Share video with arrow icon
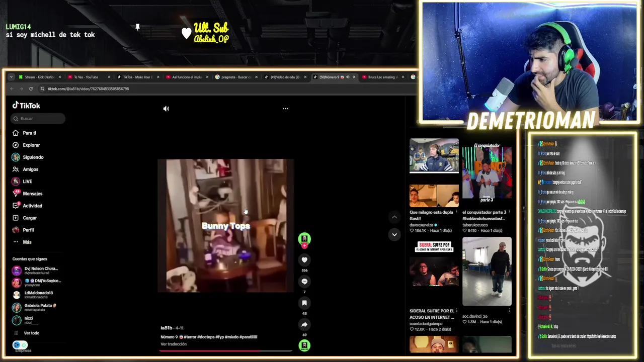The width and height of the screenshot is (644, 362). point(304,324)
